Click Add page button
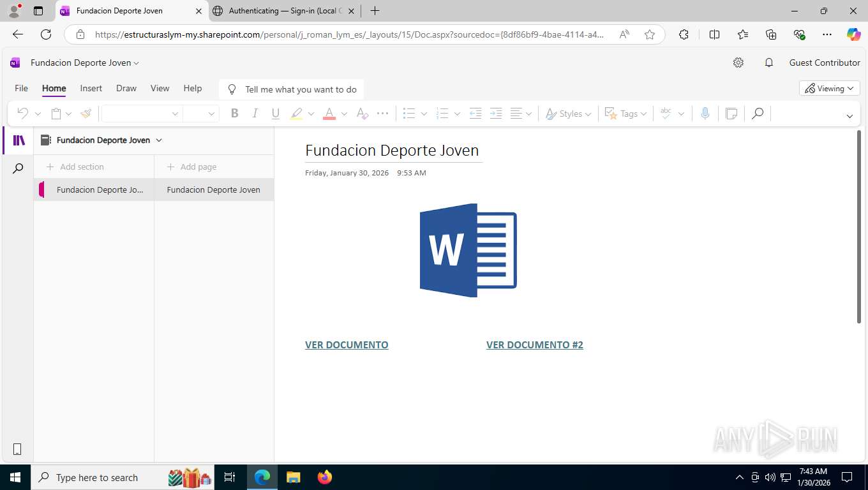This screenshot has height=490, width=868. coord(191,167)
